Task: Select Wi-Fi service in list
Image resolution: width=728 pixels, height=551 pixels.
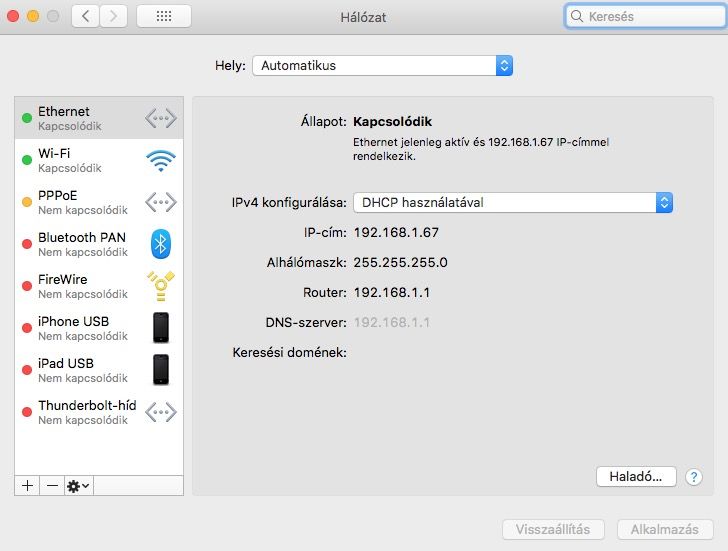Action: (99, 160)
